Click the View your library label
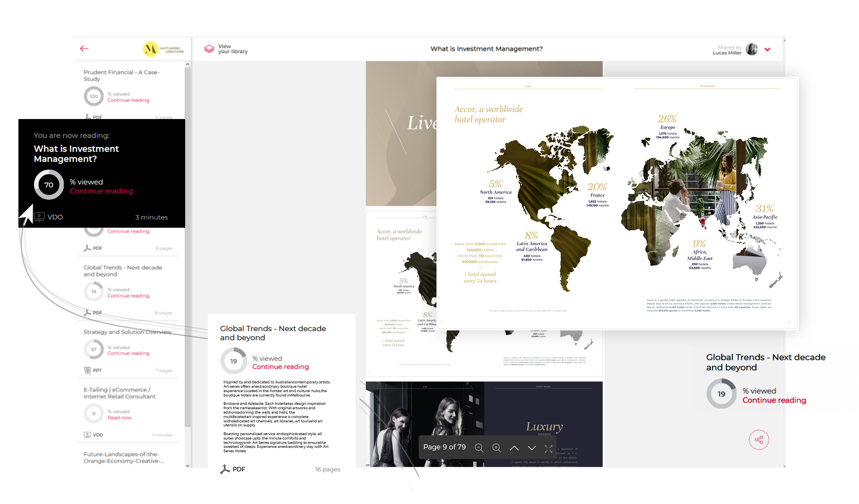Image resolution: width=859 pixels, height=504 pixels. point(233,49)
